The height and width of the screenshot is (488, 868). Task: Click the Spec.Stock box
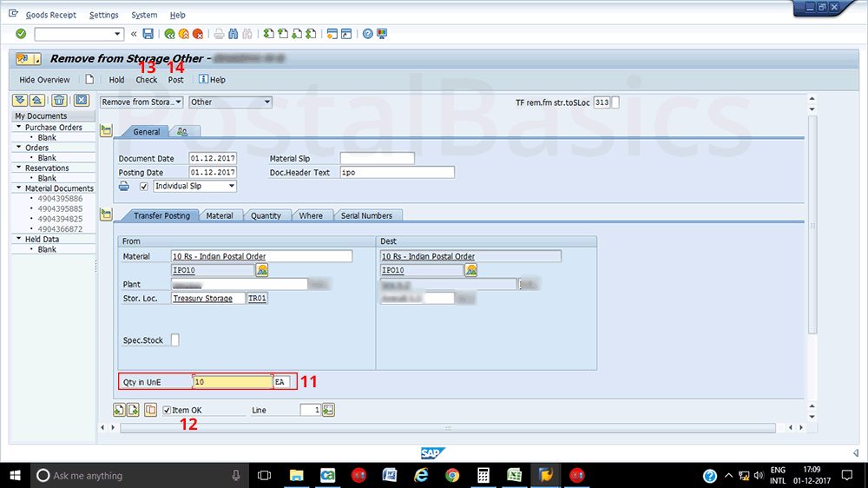174,340
